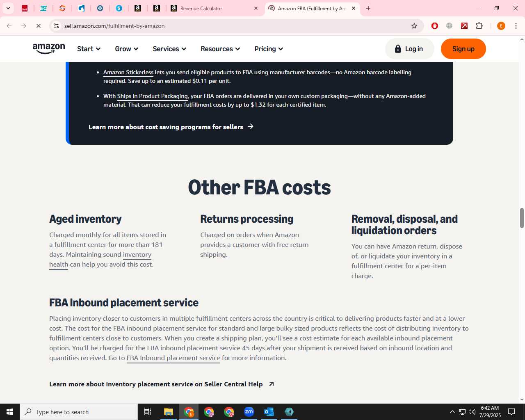Open File Explorer from the taskbar
This screenshot has height=420, width=525.
pos(169,412)
